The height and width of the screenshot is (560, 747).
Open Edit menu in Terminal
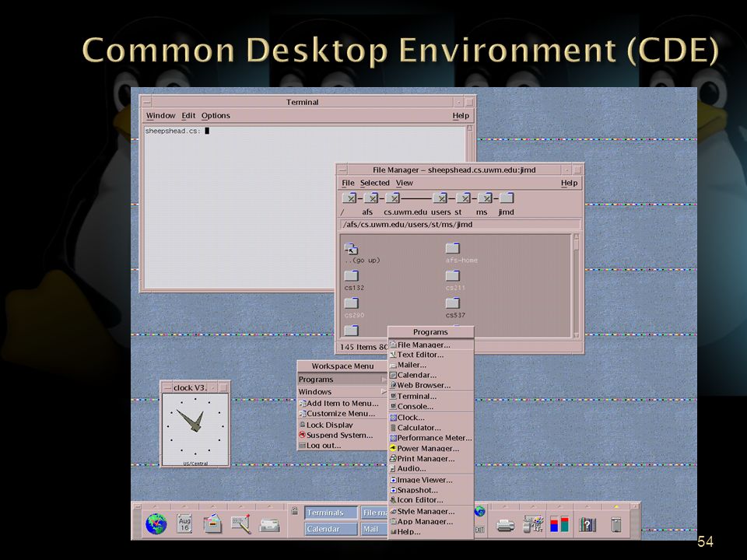tap(188, 116)
